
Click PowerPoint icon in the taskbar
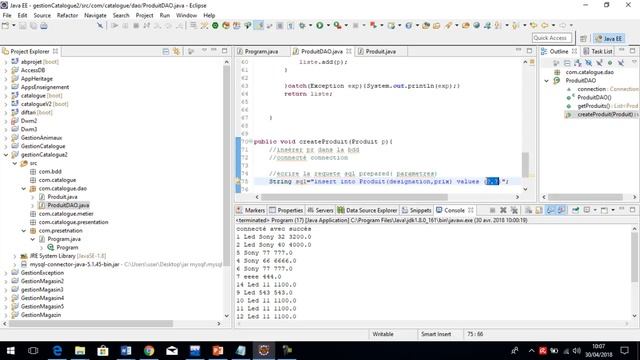(x=218, y=351)
